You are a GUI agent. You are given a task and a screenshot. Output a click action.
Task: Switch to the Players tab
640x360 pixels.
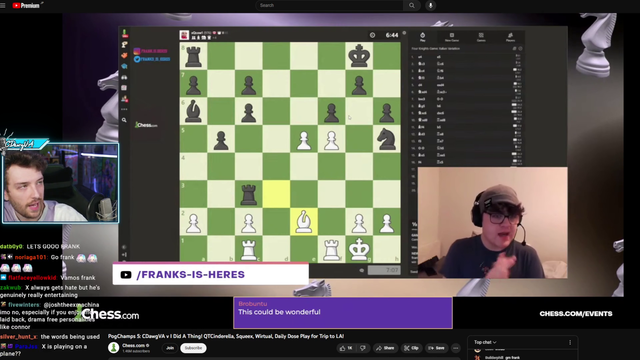(510, 37)
